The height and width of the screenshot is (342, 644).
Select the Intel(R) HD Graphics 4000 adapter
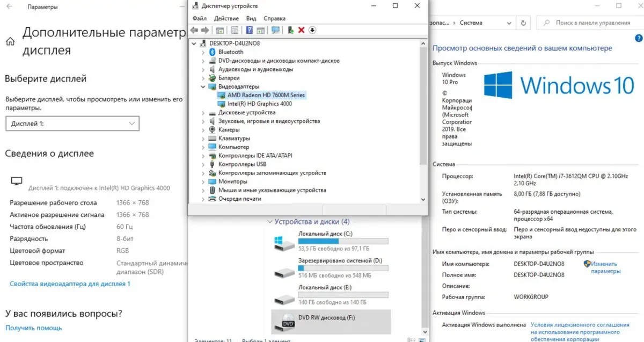259,104
